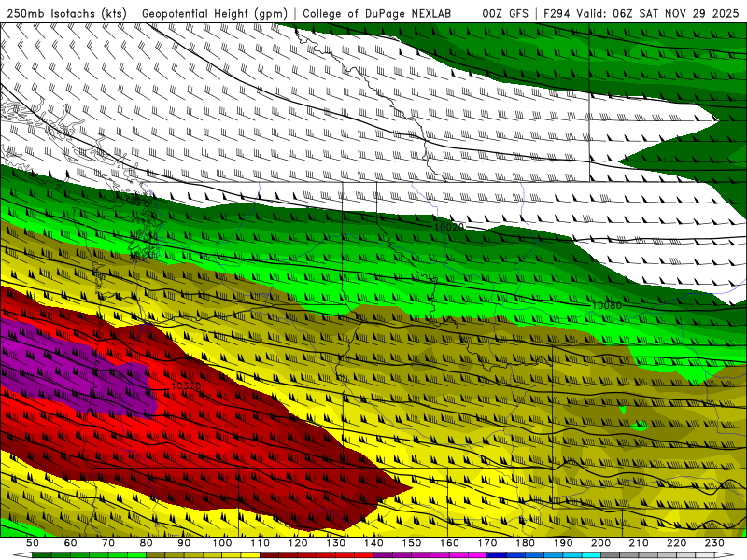Click the dark purple colorbar swatch starting at 140
This screenshot has height=560, width=747.
pos(383,555)
